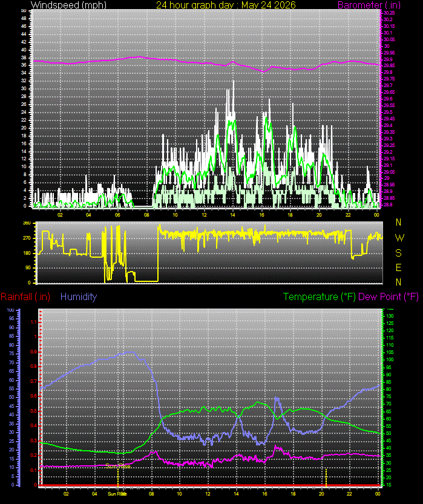Click the '28.8' value at bottom of barometer axis
Image resolution: width=423 pixels, height=504 pixels.
tap(388, 205)
